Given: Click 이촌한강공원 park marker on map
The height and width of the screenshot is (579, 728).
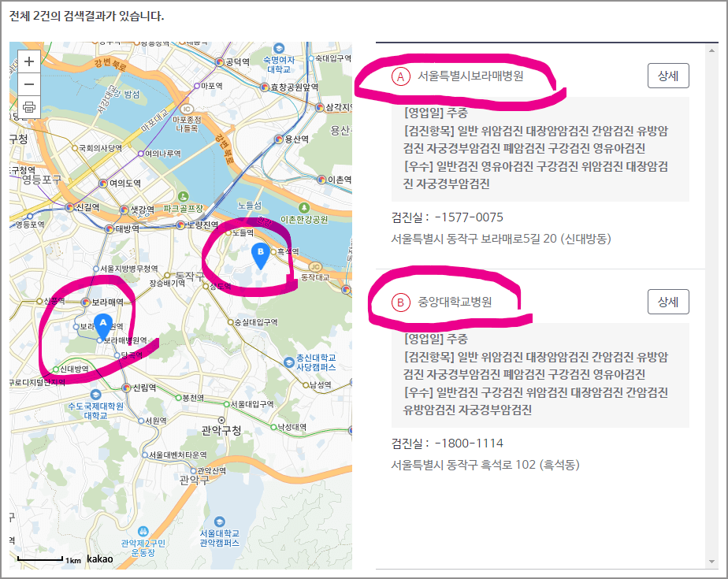Looking at the screenshot, I should (x=303, y=207).
